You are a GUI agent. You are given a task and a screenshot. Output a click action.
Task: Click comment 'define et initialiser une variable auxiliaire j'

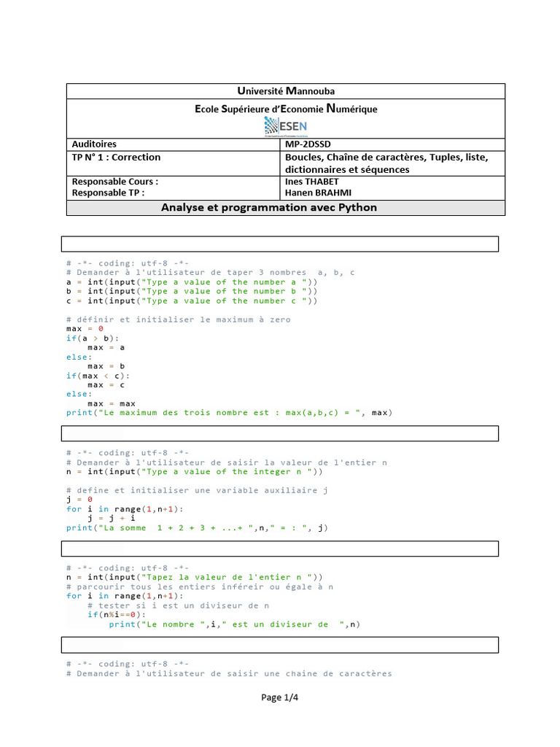pyautogui.click(x=197, y=490)
